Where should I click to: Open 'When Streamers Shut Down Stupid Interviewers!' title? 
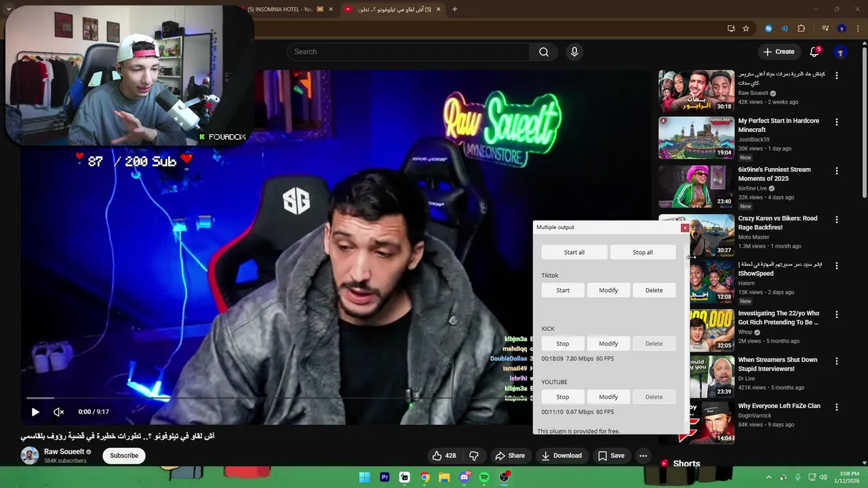coord(778,364)
